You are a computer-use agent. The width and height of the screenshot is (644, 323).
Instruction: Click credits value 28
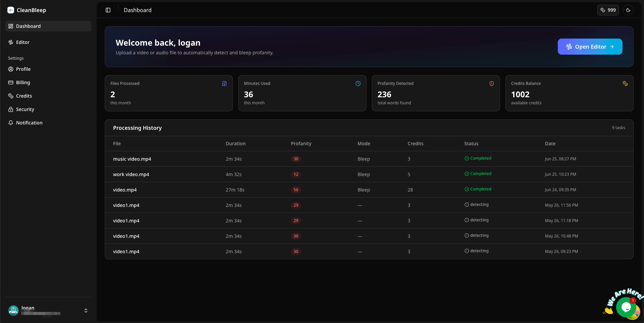tap(410, 190)
